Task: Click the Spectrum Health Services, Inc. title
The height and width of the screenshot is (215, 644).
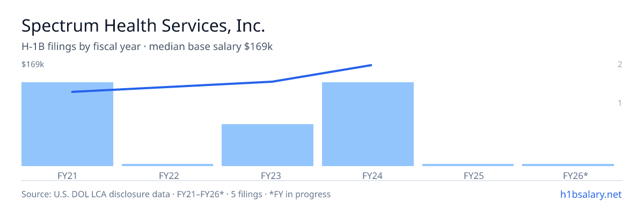Action: 143,25
